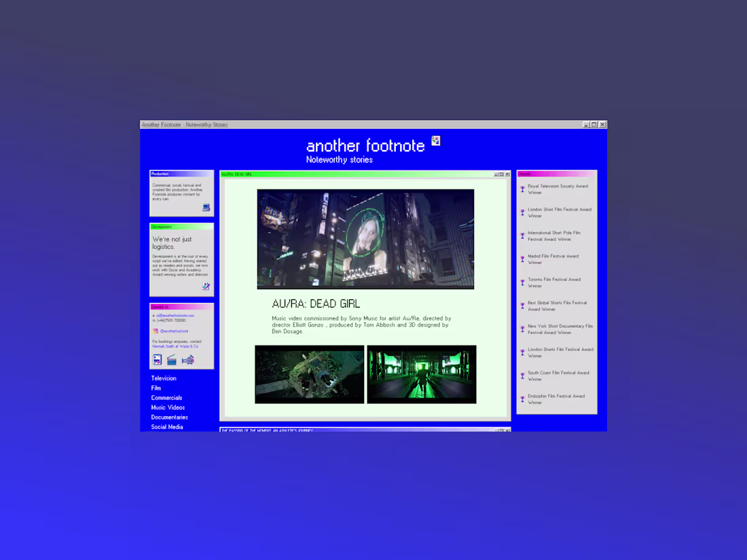
Task: Minimize the Another Footnote main window
Action: 586,124
